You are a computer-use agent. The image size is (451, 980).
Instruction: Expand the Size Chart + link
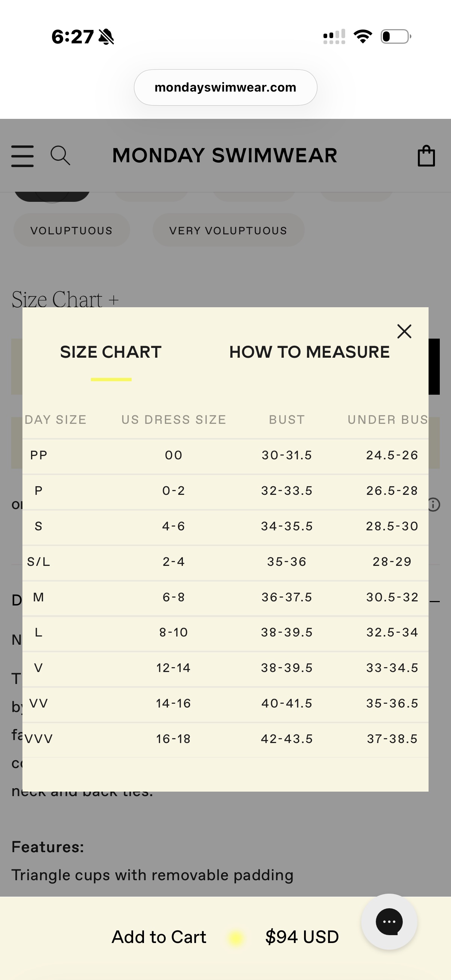tap(65, 299)
